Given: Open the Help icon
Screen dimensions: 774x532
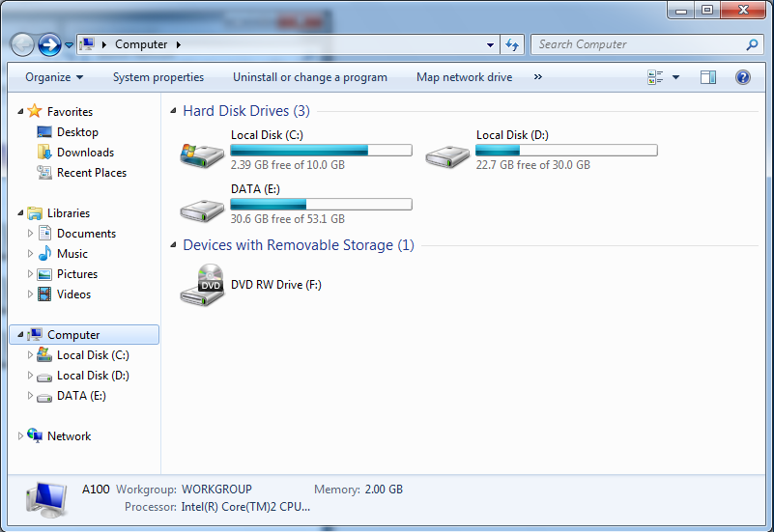Looking at the screenshot, I should coord(743,77).
